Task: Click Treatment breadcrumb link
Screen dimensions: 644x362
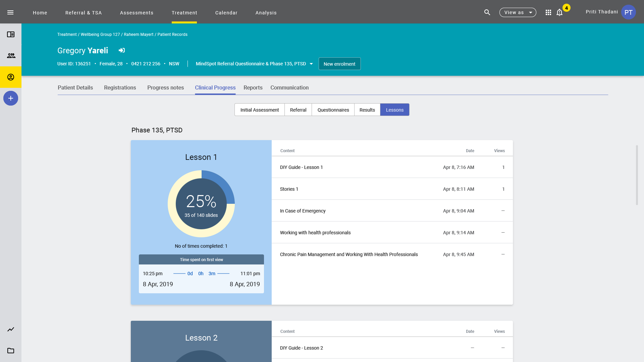Action: [x=67, y=35]
